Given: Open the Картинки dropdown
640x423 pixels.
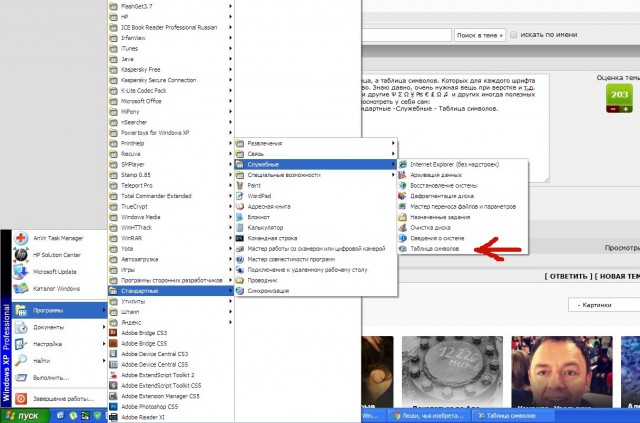Looking at the screenshot, I should click(x=604, y=305).
